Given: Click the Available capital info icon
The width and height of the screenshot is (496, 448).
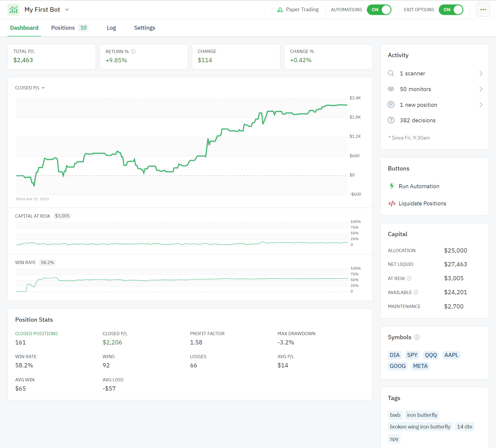Looking at the screenshot, I should [416, 292].
